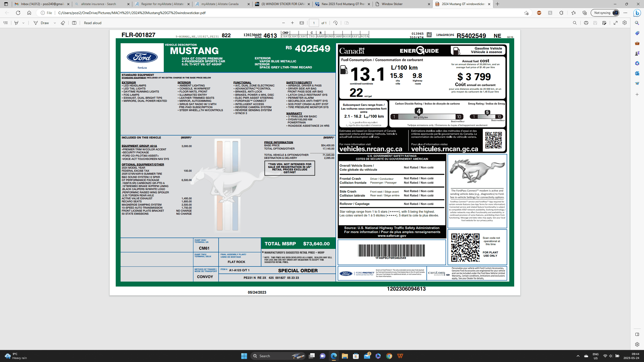The width and height of the screenshot is (644, 362).
Task: Open the Draw pen options dropdown
Action: pyautogui.click(x=54, y=23)
